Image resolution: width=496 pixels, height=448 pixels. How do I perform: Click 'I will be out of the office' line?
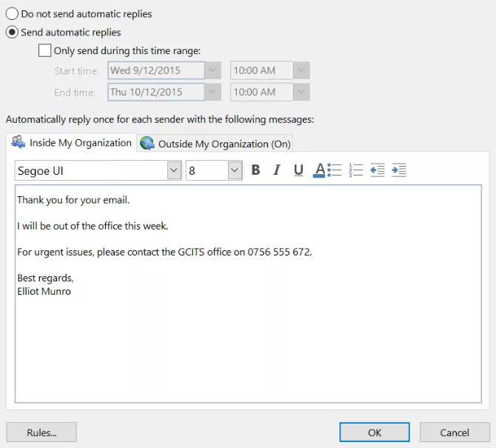click(x=93, y=226)
